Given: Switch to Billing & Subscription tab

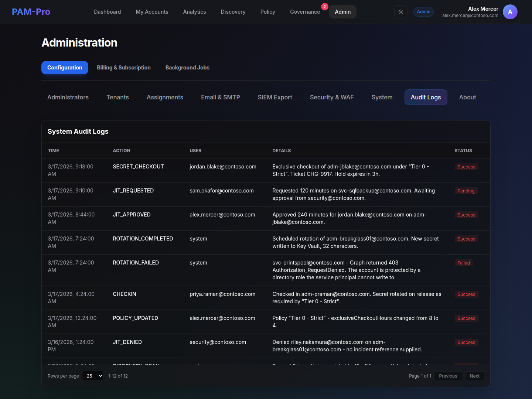Looking at the screenshot, I should (124, 68).
